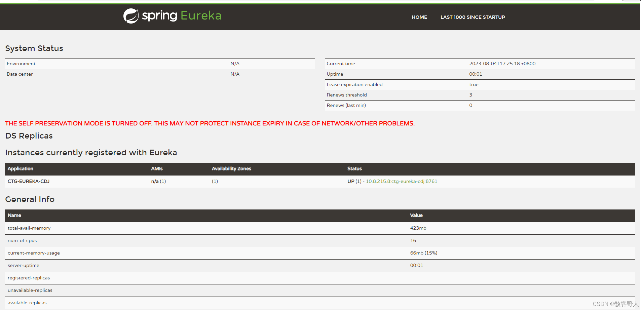Open the HOME menu item
Image resolution: width=644 pixels, height=310 pixels.
point(419,17)
